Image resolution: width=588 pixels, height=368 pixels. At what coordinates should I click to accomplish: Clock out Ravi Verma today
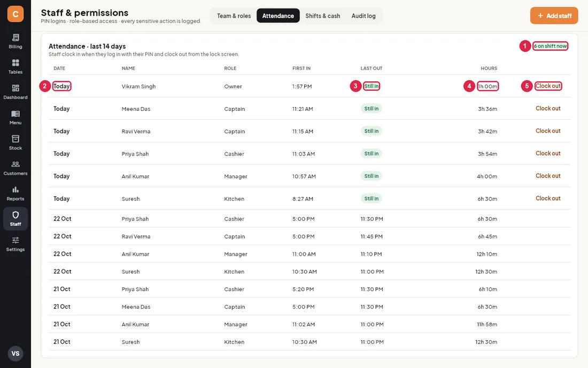[548, 131]
